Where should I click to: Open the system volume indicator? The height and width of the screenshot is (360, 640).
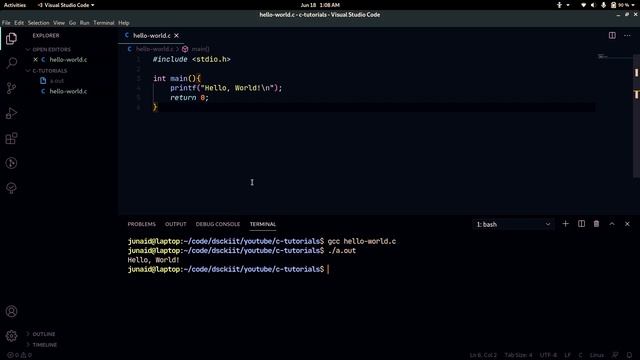(x=593, y=5)
